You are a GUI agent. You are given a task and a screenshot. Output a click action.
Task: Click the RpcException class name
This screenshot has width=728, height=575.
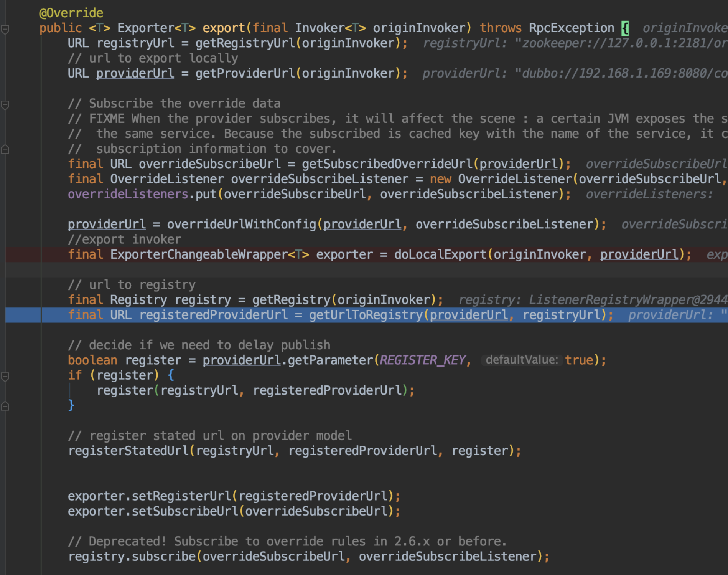click(x=572, y=28)
